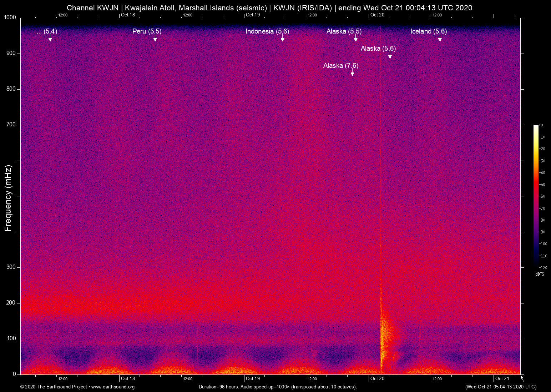The width and height of the screenshot is (551, 392).
Task: Click the dBFS color scale bar
Action: point(536,196)
